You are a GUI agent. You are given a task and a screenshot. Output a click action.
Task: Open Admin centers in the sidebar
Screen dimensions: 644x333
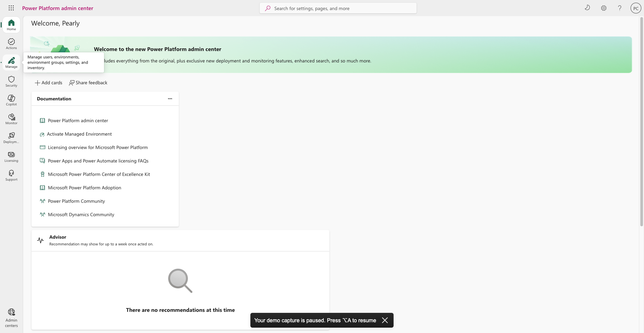(x=11, y=318)
